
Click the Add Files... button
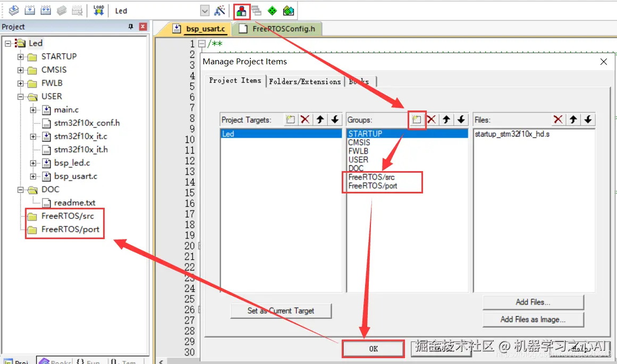coord(533,302)
